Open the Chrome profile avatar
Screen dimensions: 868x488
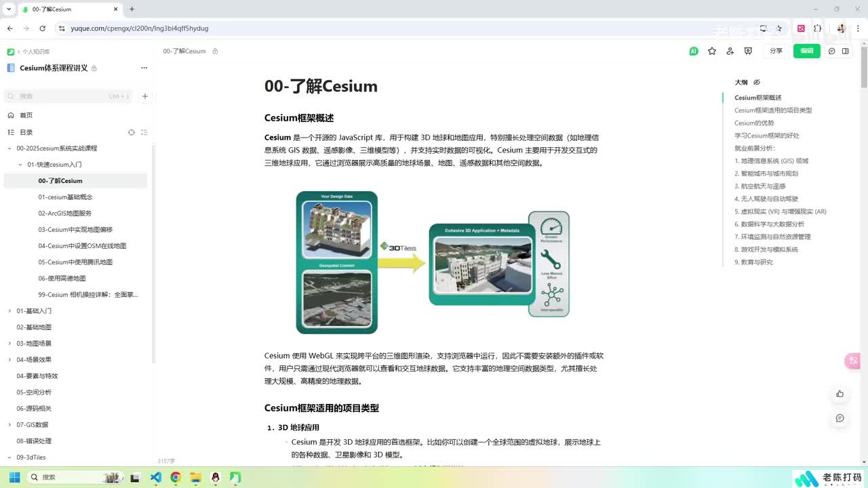(842, 28)
